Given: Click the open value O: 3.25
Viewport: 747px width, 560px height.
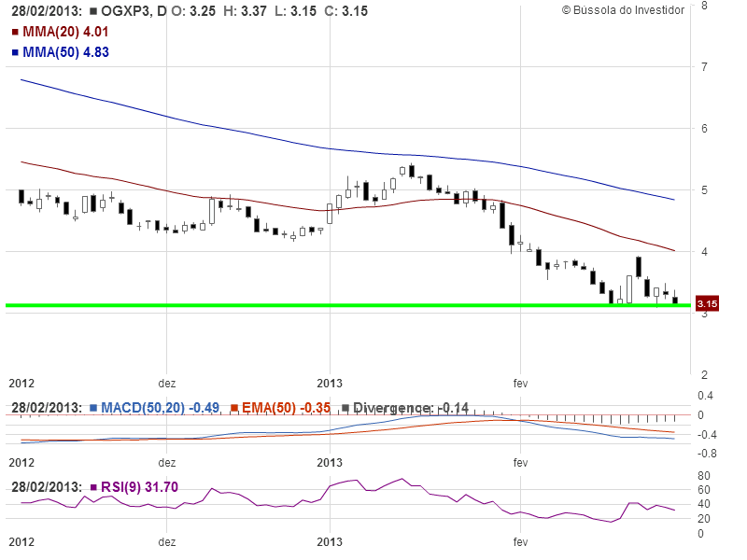Looking at the screenshot, I should point(193,11).
